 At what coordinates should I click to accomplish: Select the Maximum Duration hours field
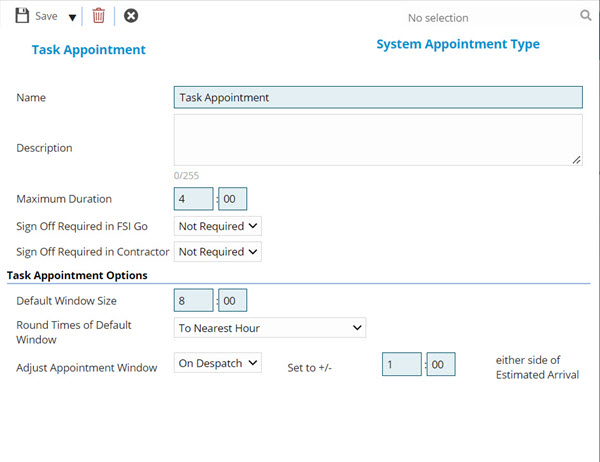click(x=194, y=199)
